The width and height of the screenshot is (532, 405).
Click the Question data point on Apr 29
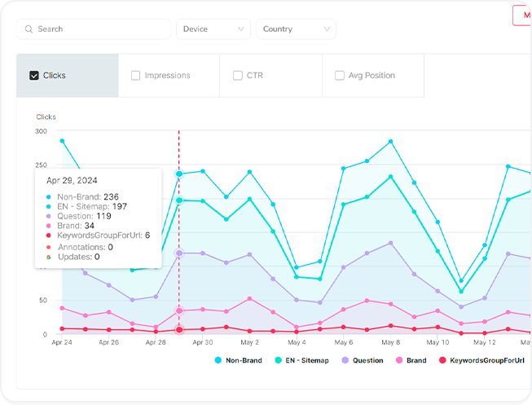pos(179,253)
